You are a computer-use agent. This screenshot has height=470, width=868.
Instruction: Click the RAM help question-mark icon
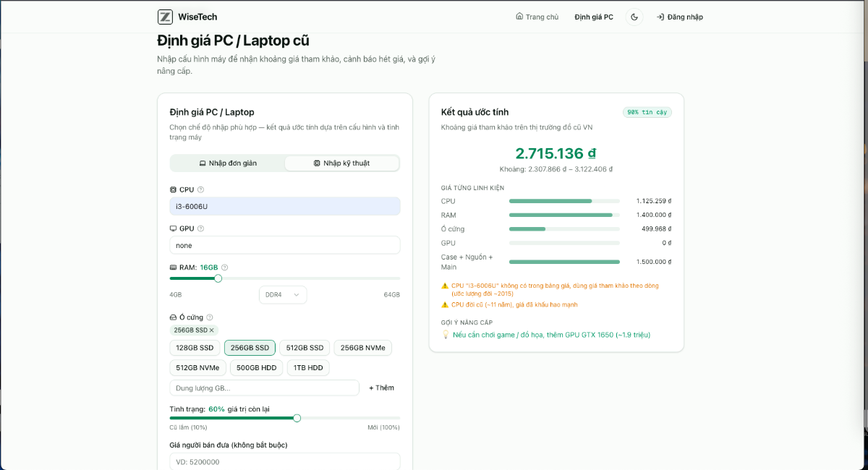(225, 268)
